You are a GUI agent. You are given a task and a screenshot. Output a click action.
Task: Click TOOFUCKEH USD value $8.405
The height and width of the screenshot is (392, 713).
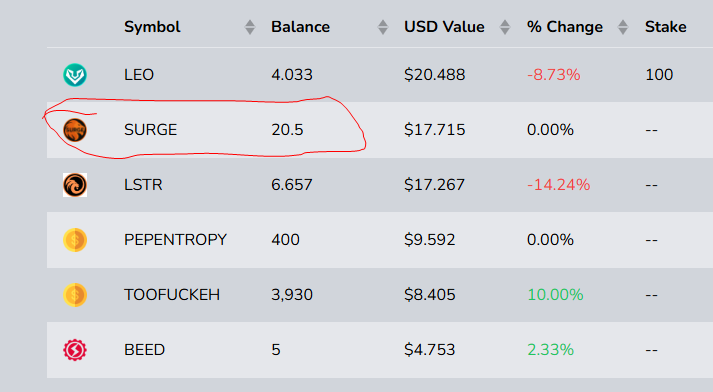(x=430, y=295)
